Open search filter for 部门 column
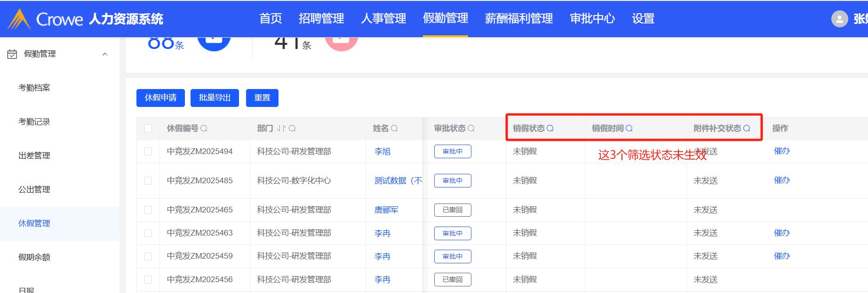 pos(292,128)
